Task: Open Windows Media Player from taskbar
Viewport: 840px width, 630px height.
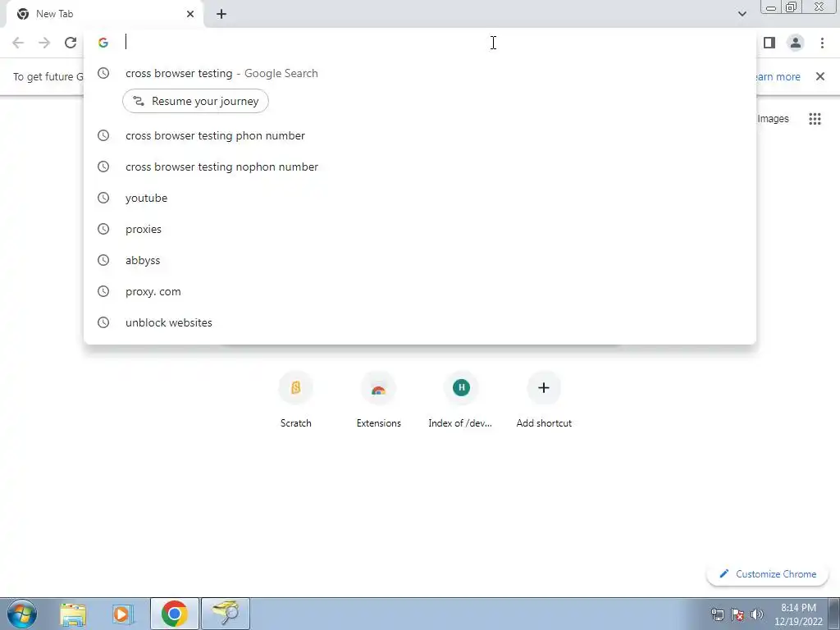Action: click(122, 614)
